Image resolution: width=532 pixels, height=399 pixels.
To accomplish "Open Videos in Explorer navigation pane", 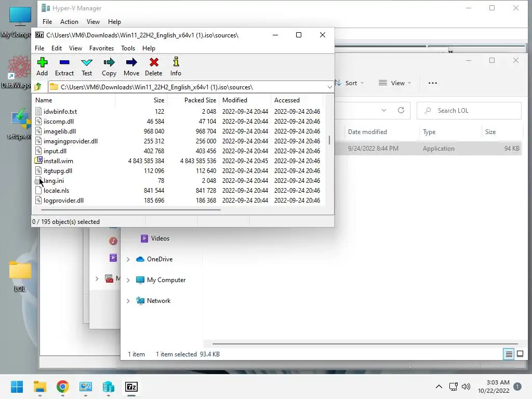I will pyautogui.click(x=155, y=238).
